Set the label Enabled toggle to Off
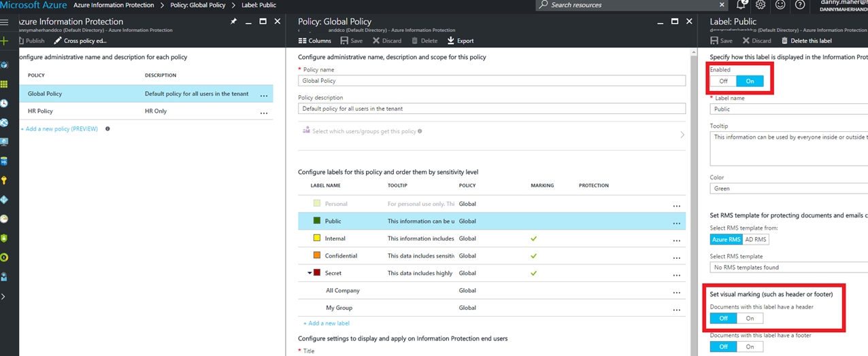868x356 pixels. [723, 81]
